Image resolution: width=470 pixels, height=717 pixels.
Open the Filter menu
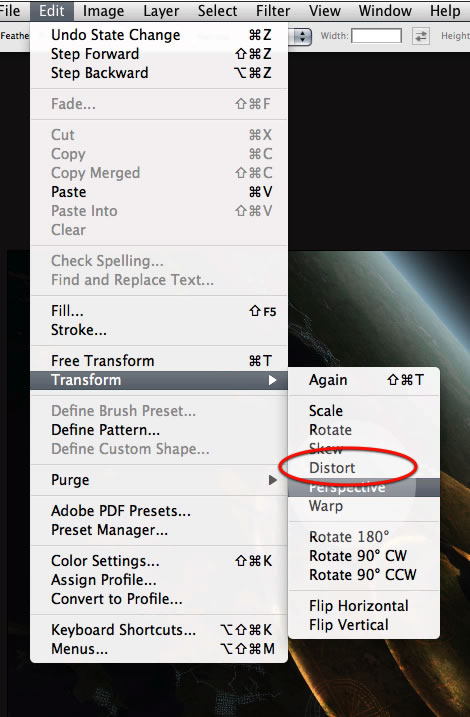[x=273, y=11]
